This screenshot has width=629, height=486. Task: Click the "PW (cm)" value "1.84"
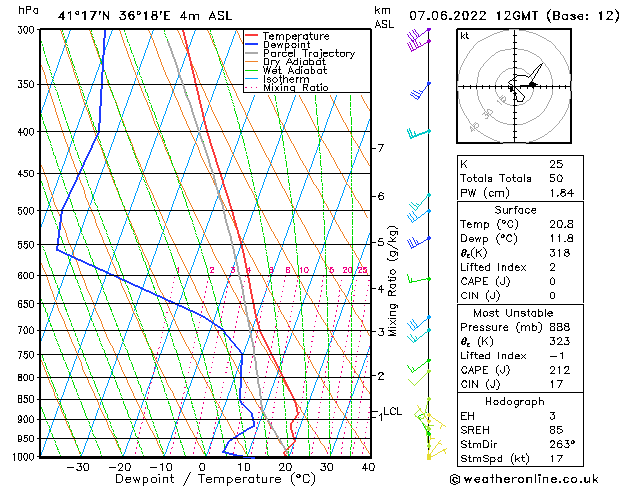pyautogui.click(x=562, y=193)
